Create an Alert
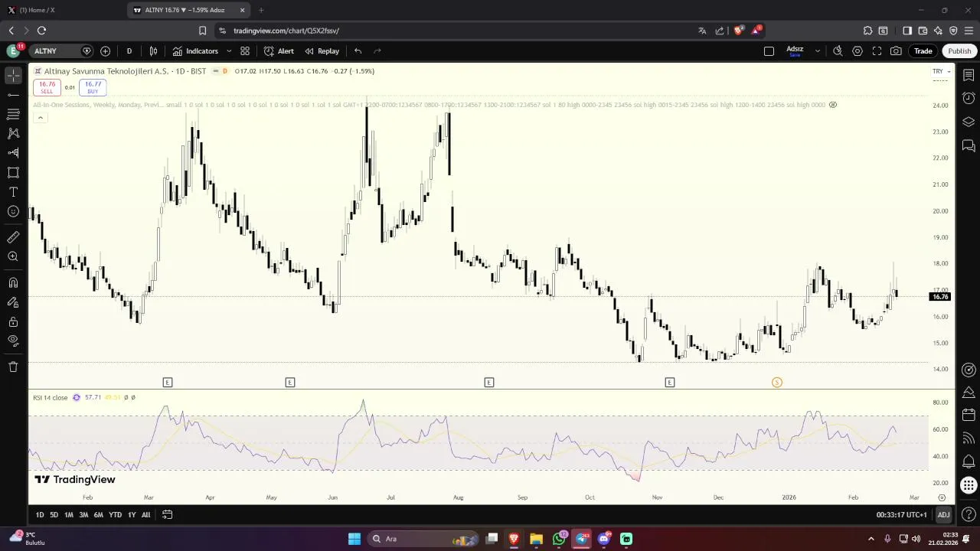The width and height of the screenshot is (980, 551). click(279, 51)
